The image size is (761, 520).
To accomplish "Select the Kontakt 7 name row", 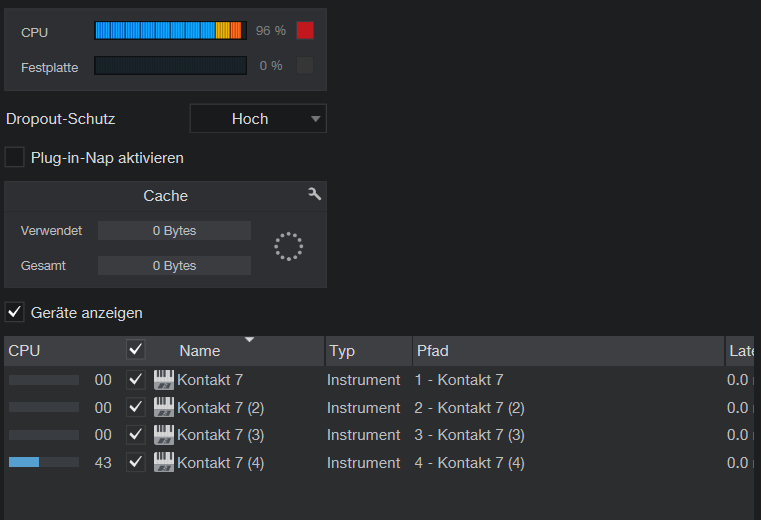I will (x=210, y=380).
